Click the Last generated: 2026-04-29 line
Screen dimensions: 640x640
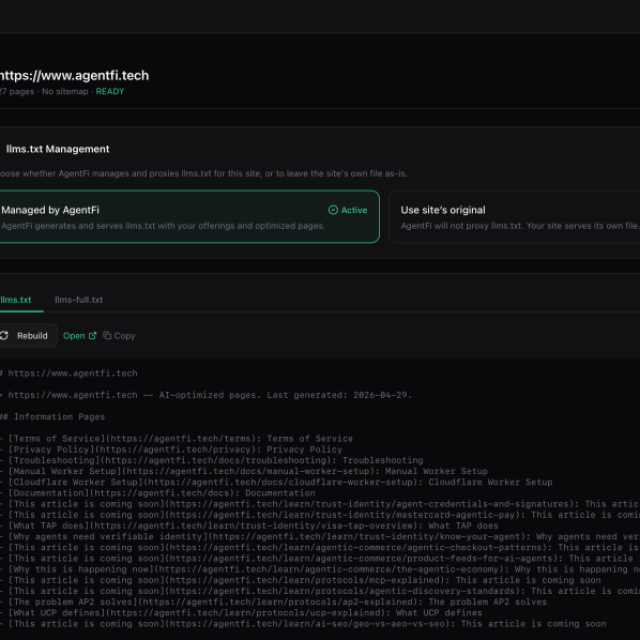pos(206,395)
